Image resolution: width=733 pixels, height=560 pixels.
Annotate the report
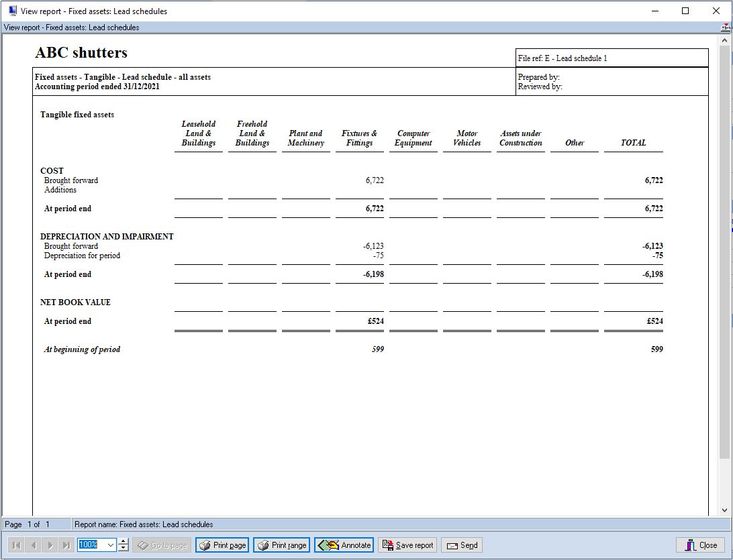click(344, 545)
